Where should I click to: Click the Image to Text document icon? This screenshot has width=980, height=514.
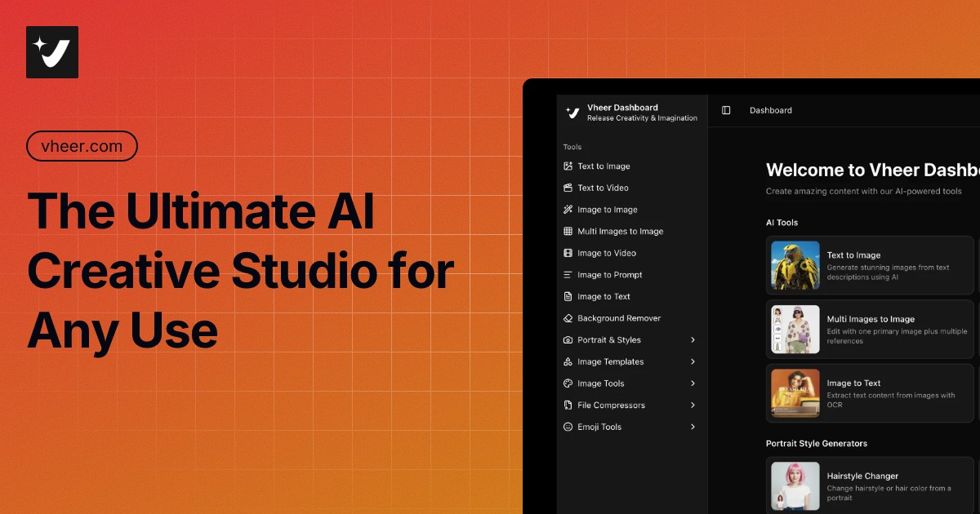(x=568, y=296)
